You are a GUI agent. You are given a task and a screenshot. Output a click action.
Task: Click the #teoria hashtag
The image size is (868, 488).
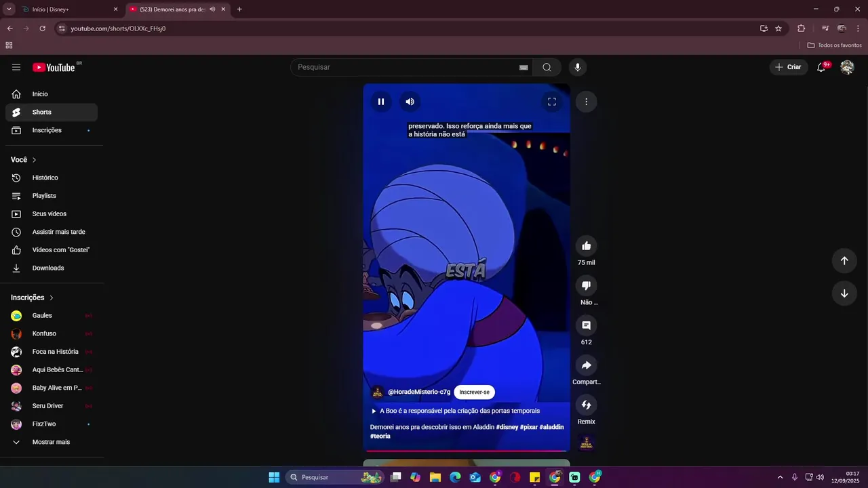(380, 436)
